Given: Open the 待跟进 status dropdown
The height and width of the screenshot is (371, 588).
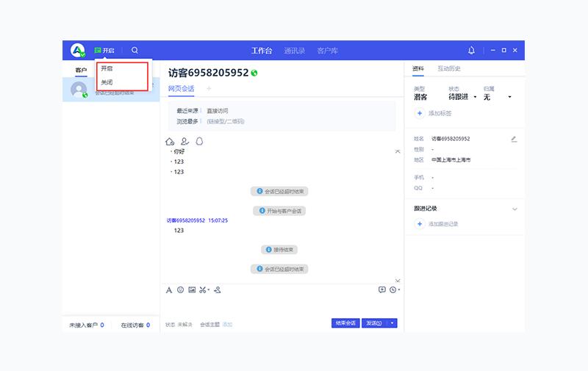Looking at the screenshot, I should (x=462, y=97).
